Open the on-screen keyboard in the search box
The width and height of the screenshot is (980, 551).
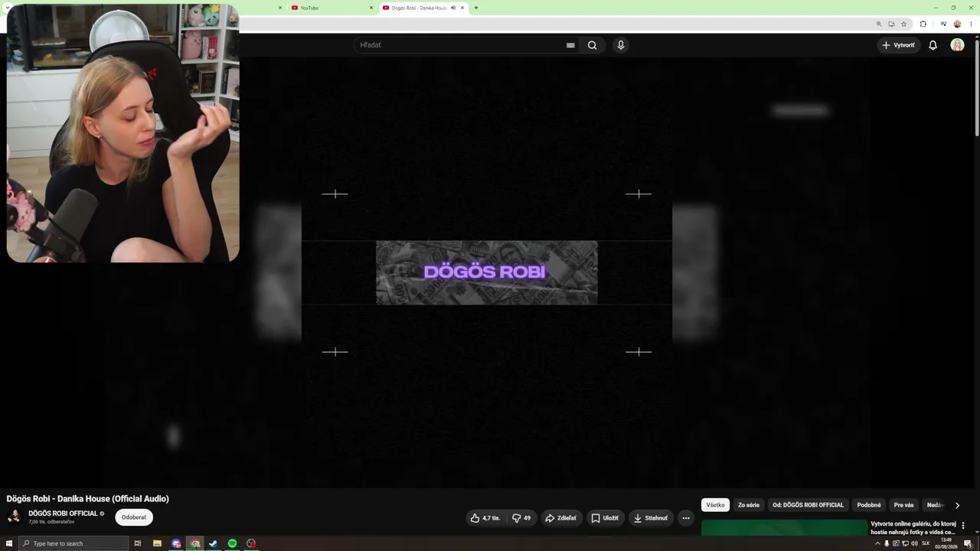pyautogui.click(x=570, y=45)
